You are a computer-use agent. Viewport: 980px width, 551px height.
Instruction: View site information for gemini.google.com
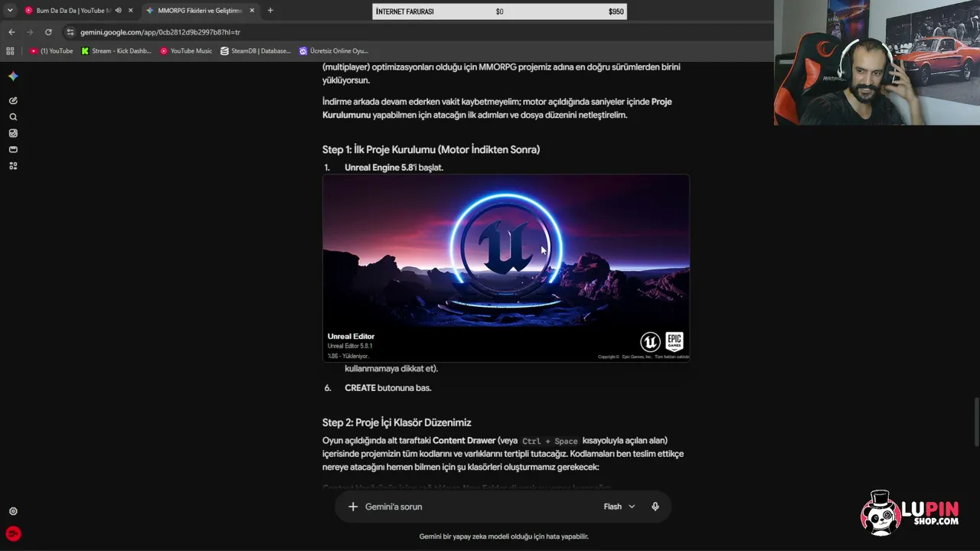(70, 32)
